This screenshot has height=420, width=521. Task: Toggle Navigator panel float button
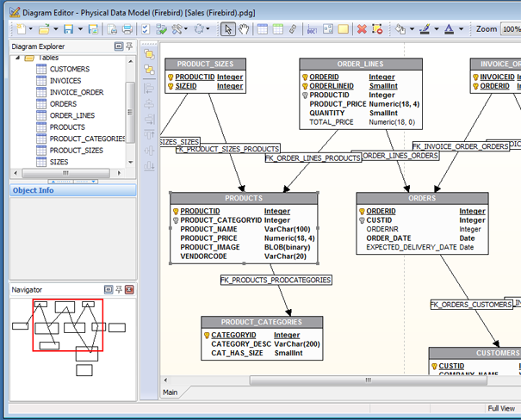click(x=107, y=290)
